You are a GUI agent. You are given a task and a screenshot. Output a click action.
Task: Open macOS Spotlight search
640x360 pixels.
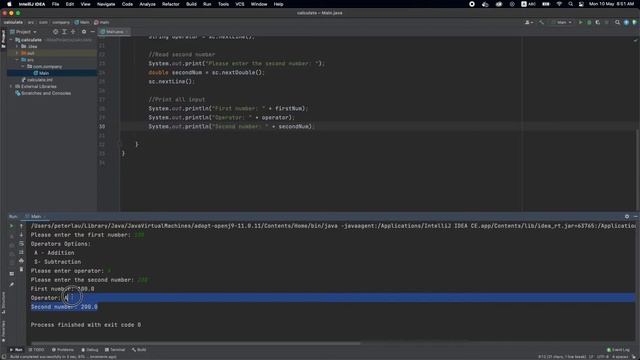(570, 4)
